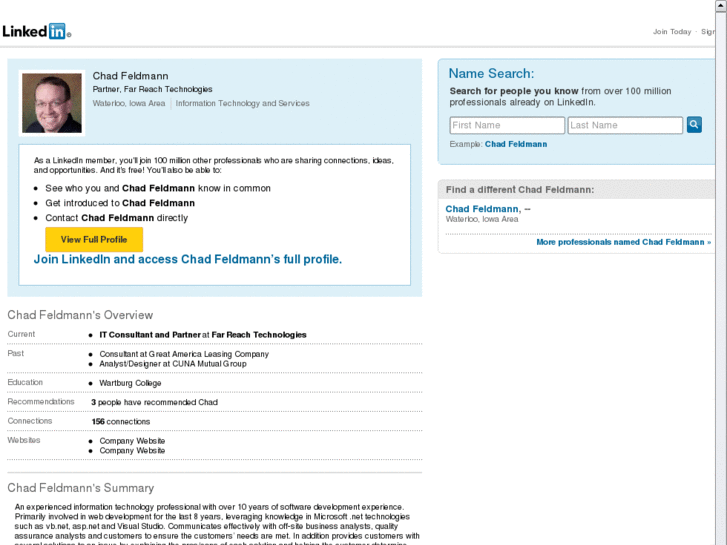Click the LinkedIn logo
Viewport: 727px width, 545px height.
pos(37,31)
